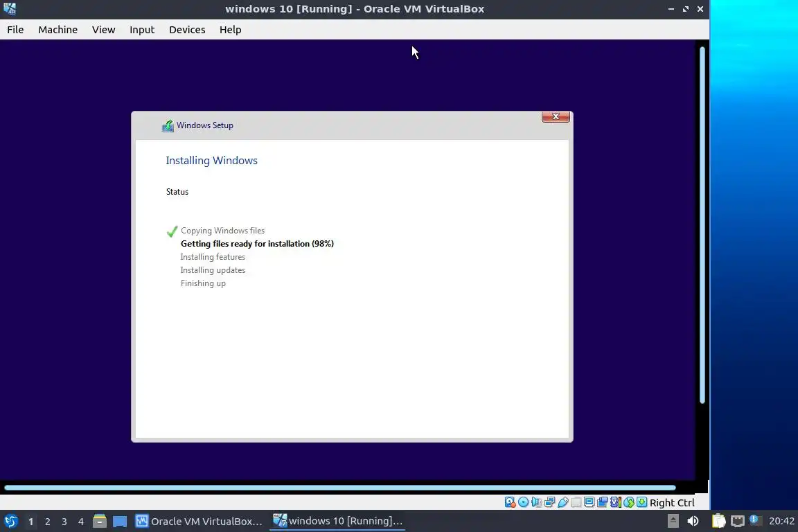Click the CPU virtualization V status icon
Image resolution: width=798 pixels, height=532 pixels.
(616, 502)
